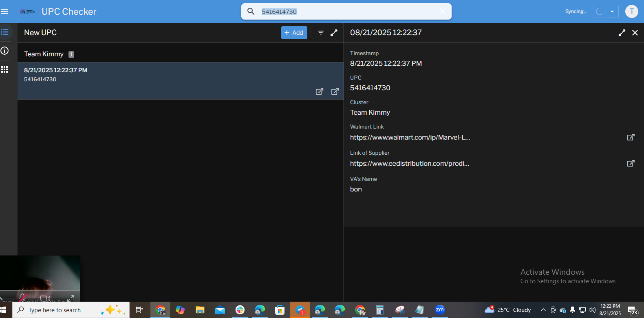Expand the detail panel to fullscreen

click(x=622, y=33)
